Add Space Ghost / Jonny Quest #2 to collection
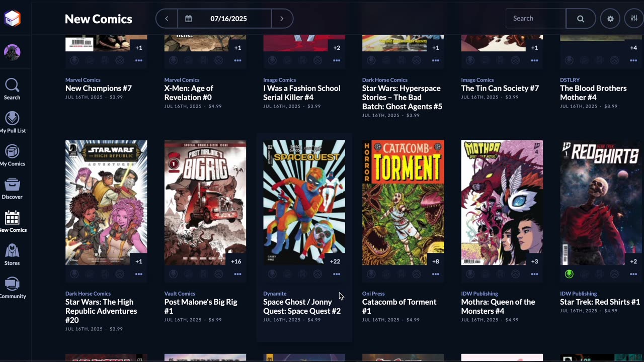This screenshot has height=362, width=644. (287, 274)
